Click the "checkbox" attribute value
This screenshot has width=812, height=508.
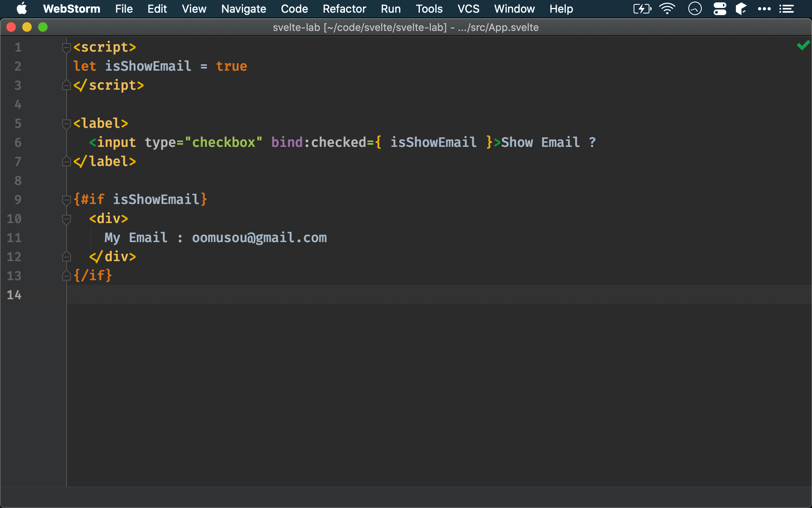224,142
